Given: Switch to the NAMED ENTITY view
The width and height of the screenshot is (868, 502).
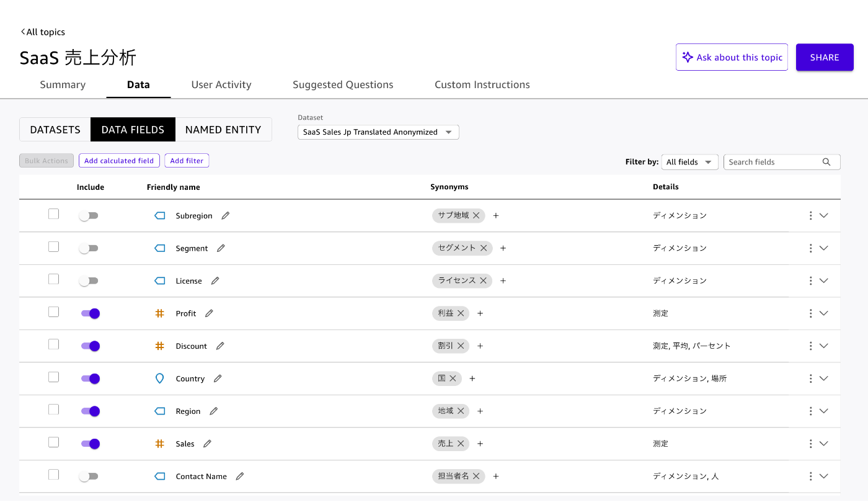Looking at the screenshot, I should (x=223, y=130).
